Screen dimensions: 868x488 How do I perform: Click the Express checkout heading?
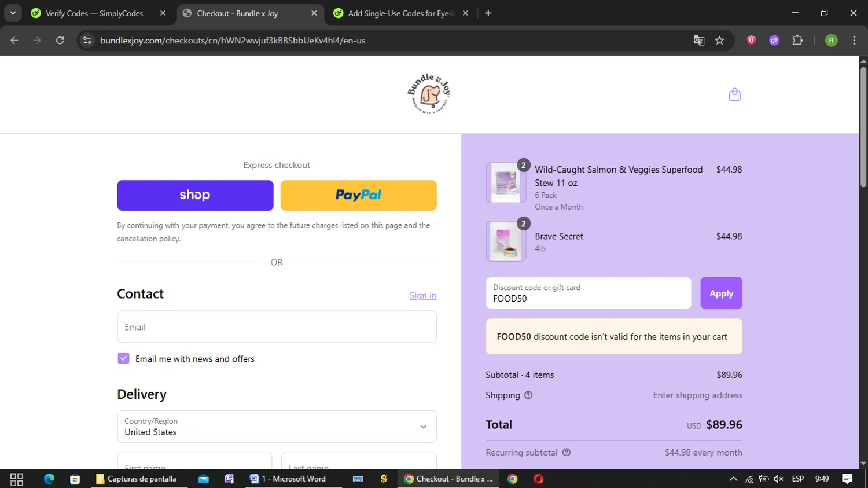click(x=277, y=166)
